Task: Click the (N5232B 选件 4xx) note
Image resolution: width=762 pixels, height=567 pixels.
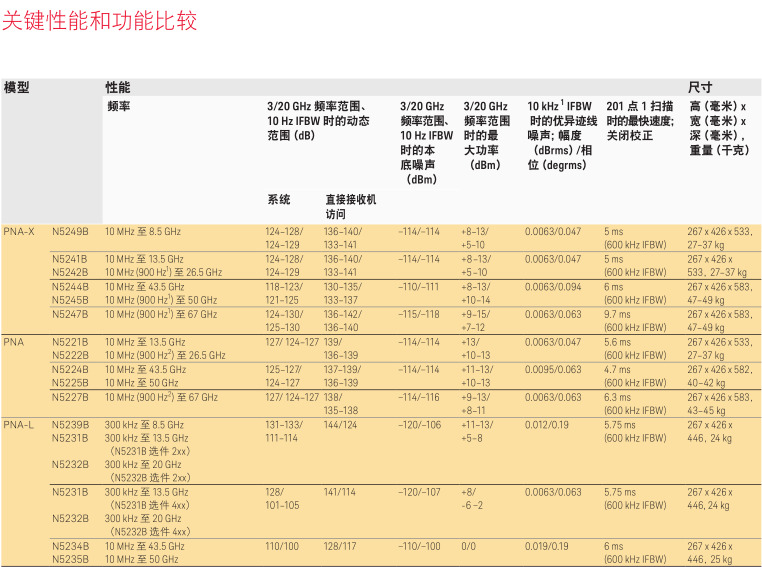Action: (150, 532)
